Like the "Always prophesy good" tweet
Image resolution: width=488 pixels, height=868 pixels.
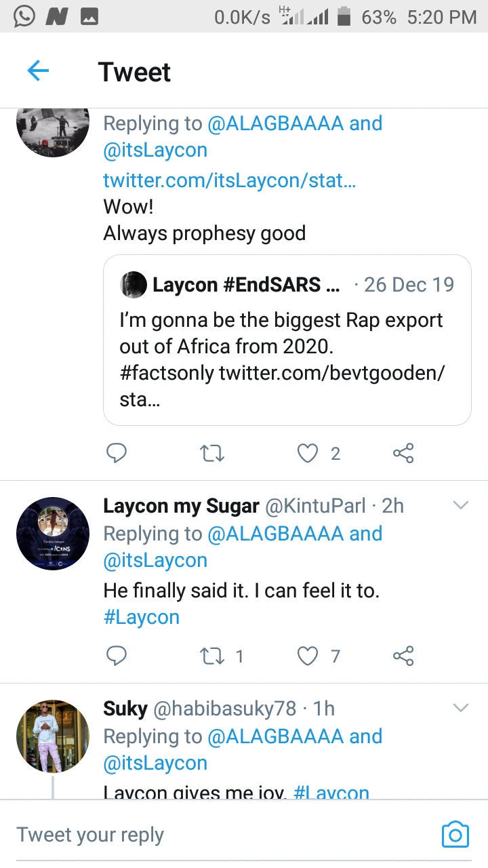pos(308,453)
